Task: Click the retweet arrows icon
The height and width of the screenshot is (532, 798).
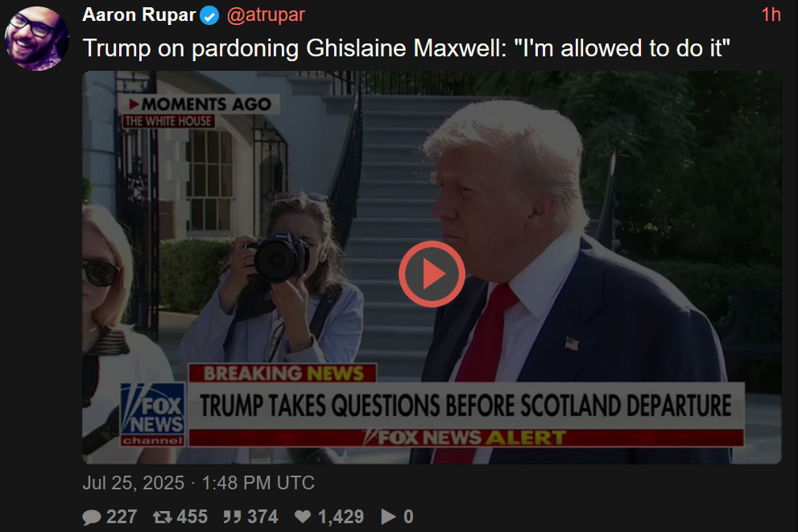Action: coord(163,518)
